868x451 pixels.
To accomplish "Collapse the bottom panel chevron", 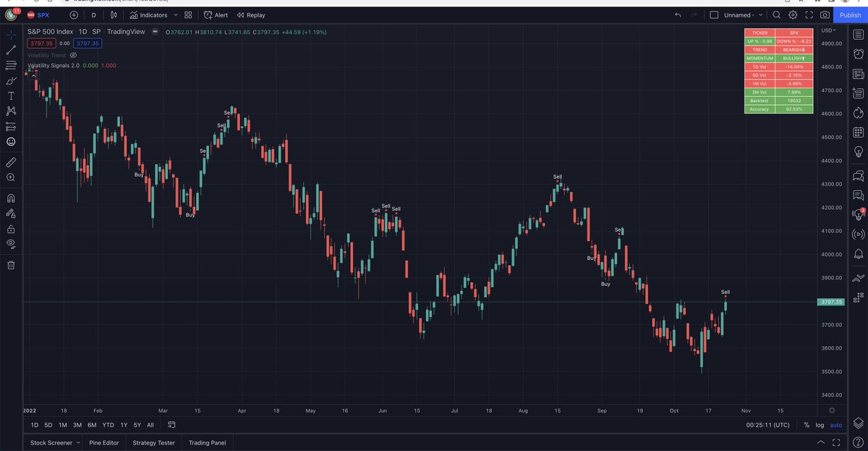I will pos(820,442).
